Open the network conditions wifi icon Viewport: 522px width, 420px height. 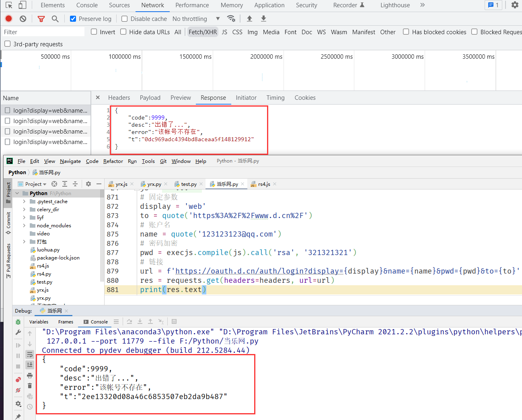point(231,19)
